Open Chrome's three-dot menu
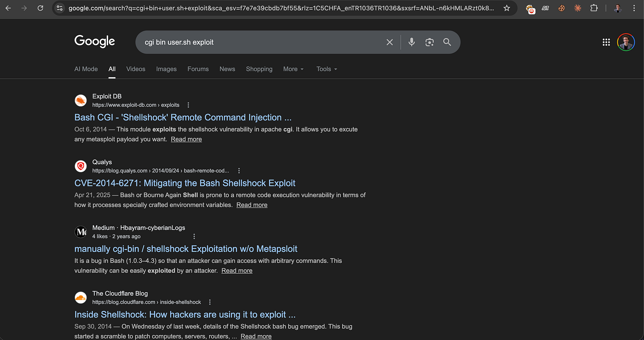 pyautogui.click(x=635, y=8)
